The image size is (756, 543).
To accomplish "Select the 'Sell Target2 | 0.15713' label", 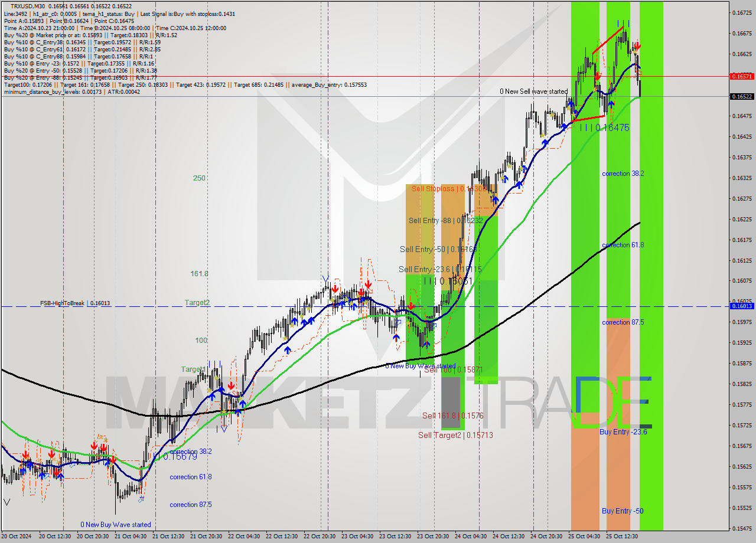I will click(455, 436).
